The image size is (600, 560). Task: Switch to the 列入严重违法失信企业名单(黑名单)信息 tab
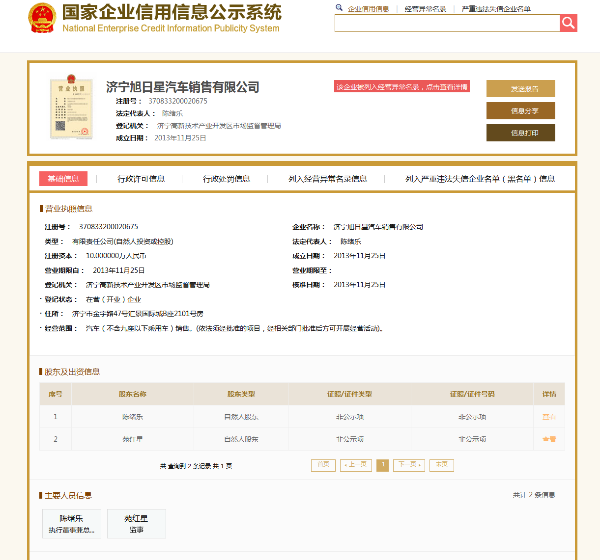point(480,179)
